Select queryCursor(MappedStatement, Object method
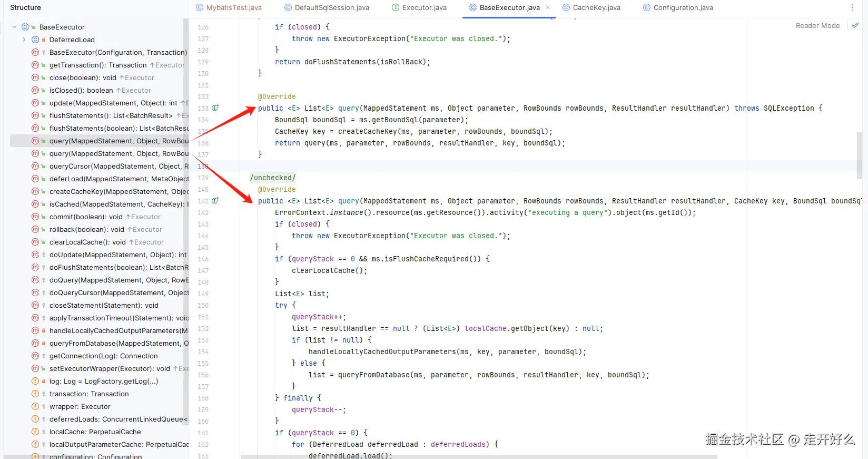 tap(119, 166)
